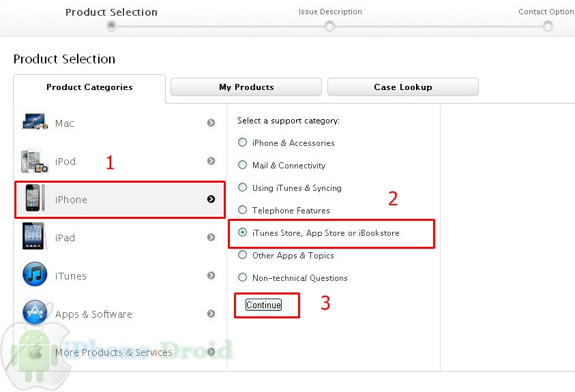
Task: Click the iTunes music note icon
Action: point(35,274)
